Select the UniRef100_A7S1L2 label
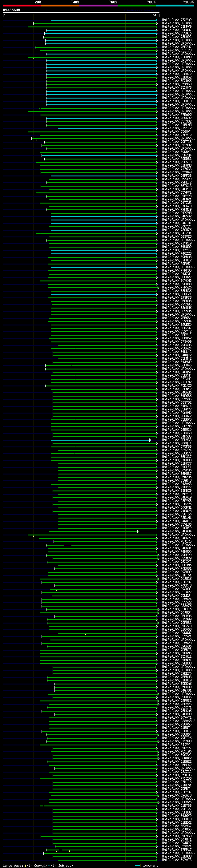Viewport: 197px width, 868px height. click(176, 128)
